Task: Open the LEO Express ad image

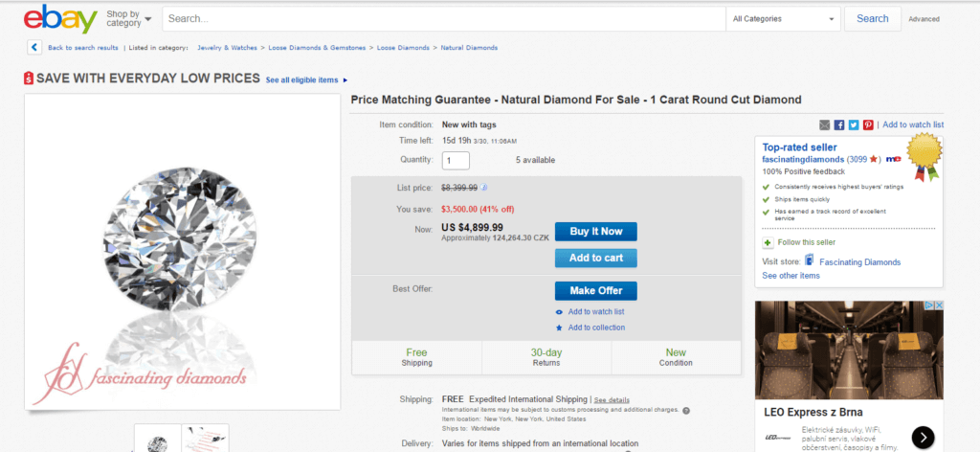Action: [x=849, y=350]
